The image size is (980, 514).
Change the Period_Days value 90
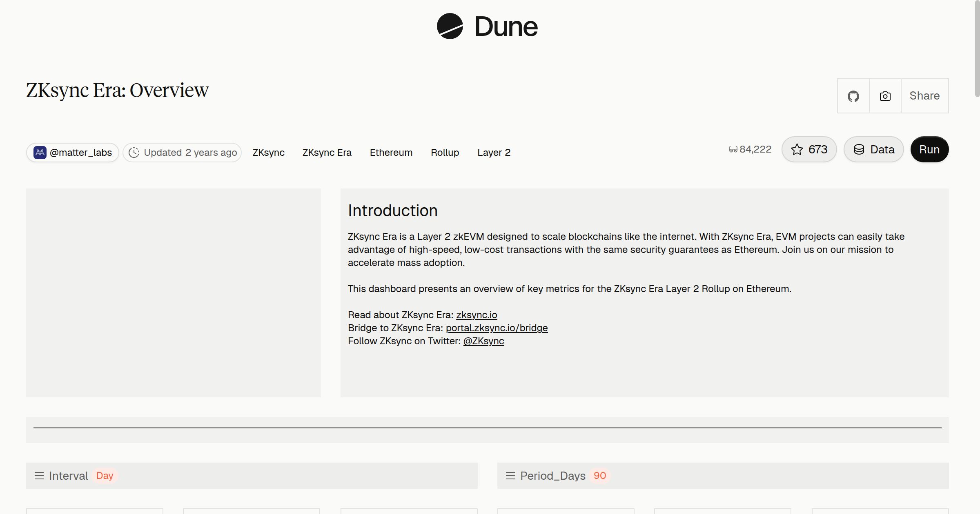click(600, 476)
